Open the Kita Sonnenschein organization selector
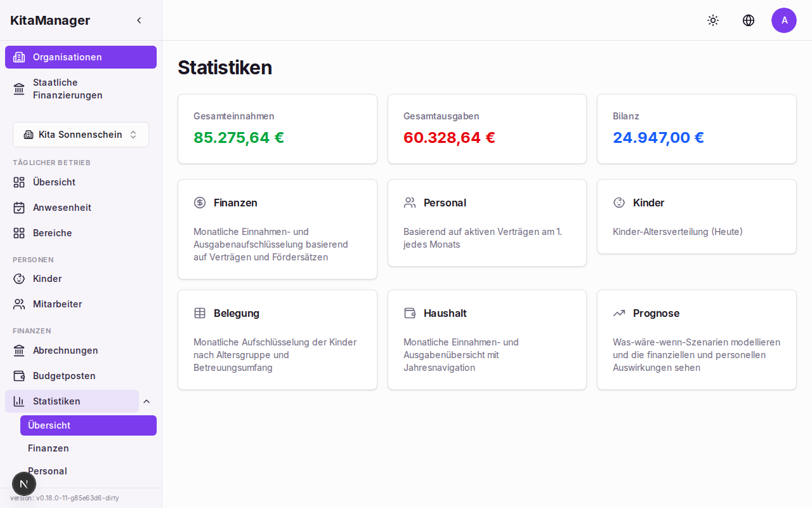812x508 pixels. [x=81, y=135]
